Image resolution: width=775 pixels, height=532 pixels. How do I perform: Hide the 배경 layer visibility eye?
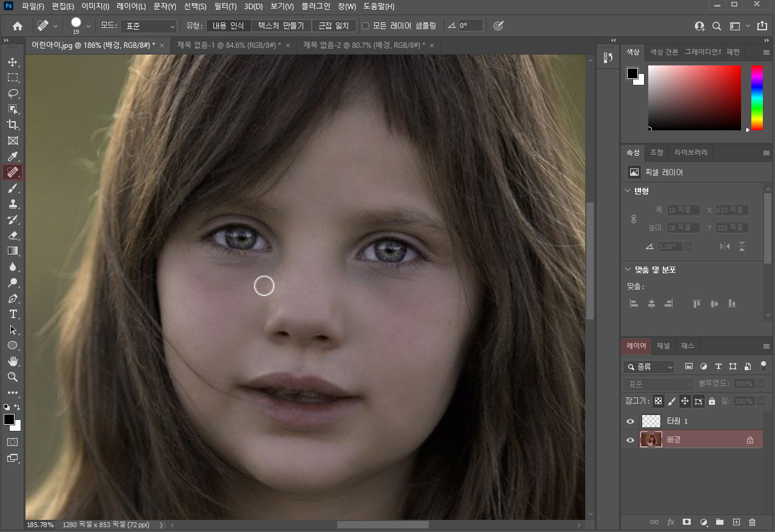tap(630, 440)
